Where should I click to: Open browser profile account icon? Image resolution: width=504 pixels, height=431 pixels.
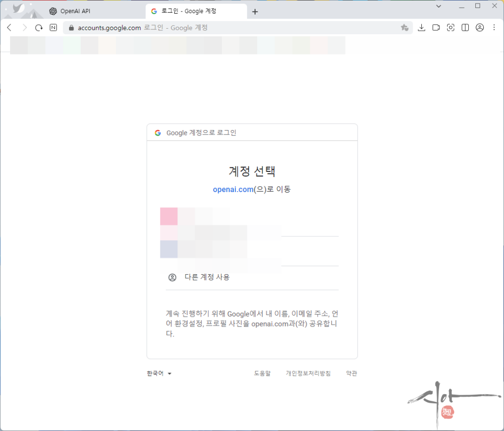pos(480,28)
